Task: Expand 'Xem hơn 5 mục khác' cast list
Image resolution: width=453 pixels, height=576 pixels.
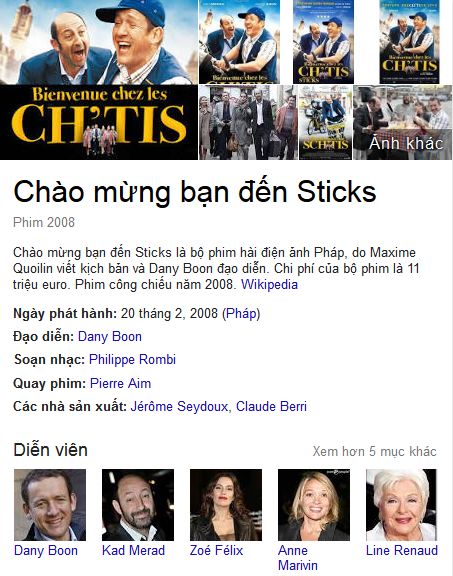Action: point(374,451)
